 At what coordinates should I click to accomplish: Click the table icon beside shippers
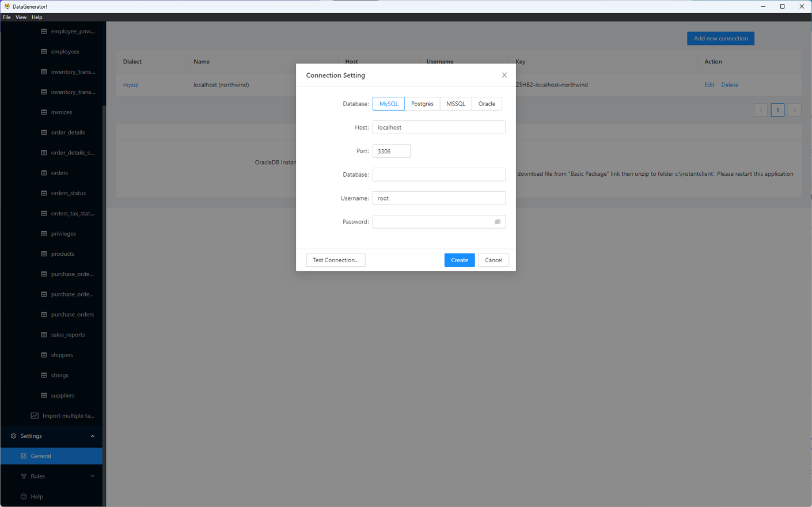pos(44,355)
